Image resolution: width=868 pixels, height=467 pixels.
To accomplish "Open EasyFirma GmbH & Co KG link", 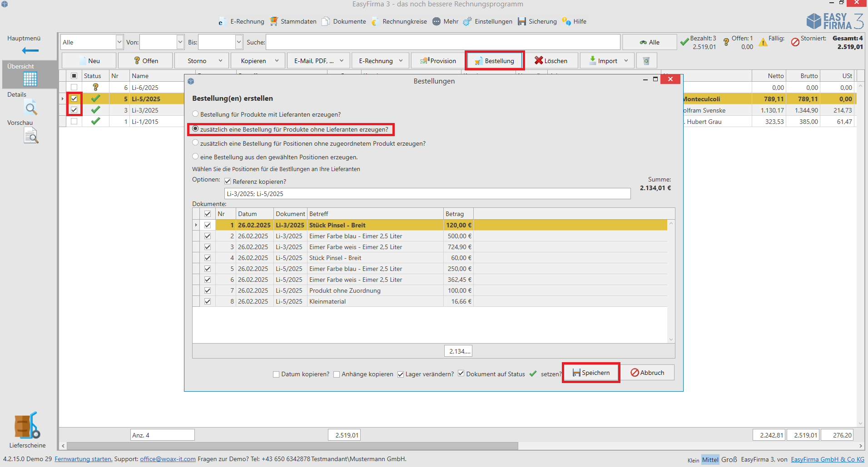I will coord(828,459).
